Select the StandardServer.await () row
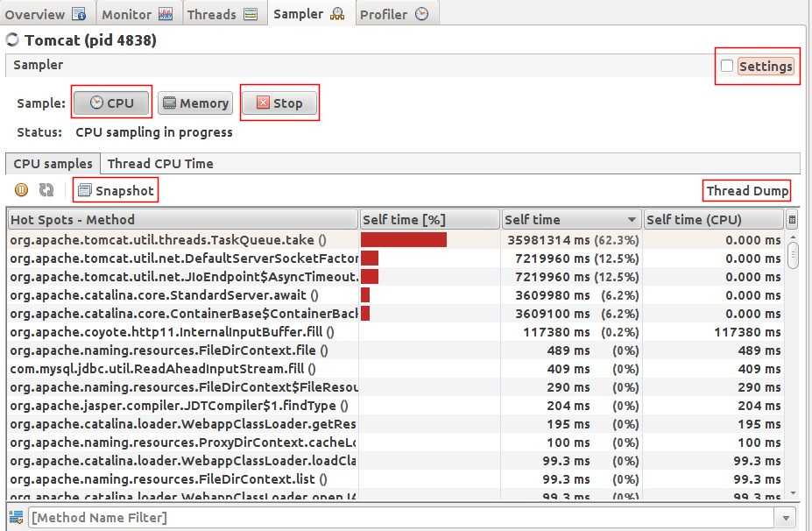812x531 pixels. coord(396,294)
